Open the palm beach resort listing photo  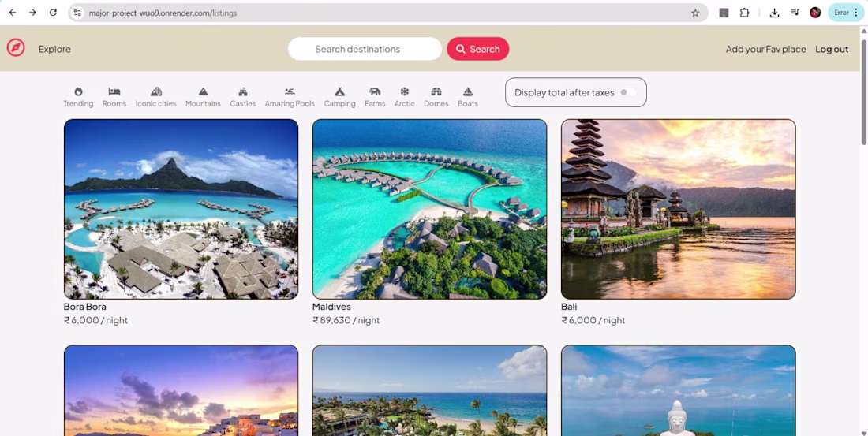coord(429,390)
